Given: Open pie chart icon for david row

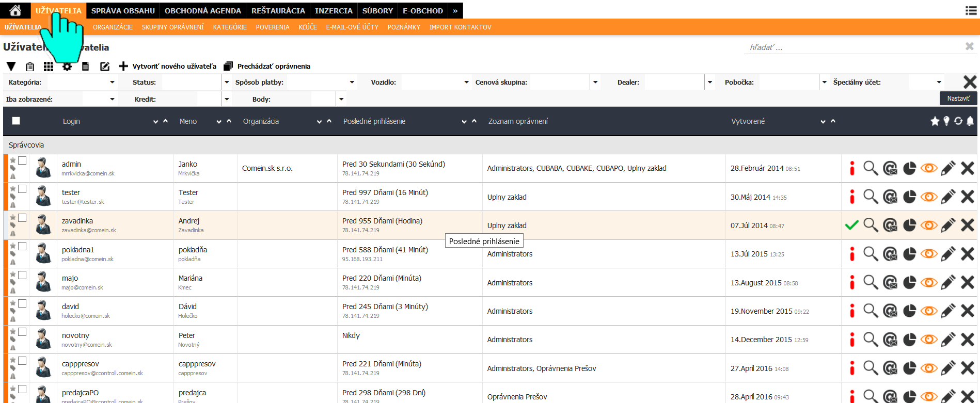Looking at the screenshot, I should (x=909, y=311).
